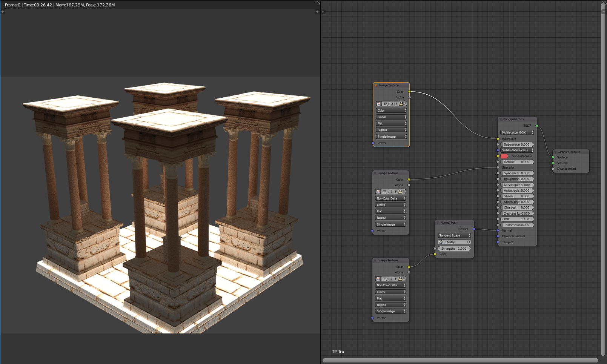This screenshot has height=364, width=607.
Task: Click the Strength field in the Normal Map node
Action: point(454,249)
